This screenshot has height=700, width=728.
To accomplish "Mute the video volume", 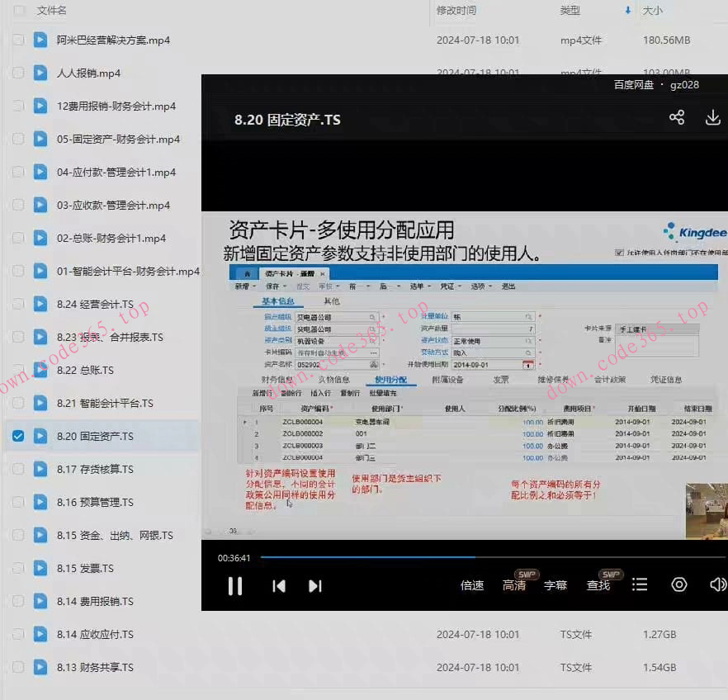I will pyautogui.click(x=718, y=584).
